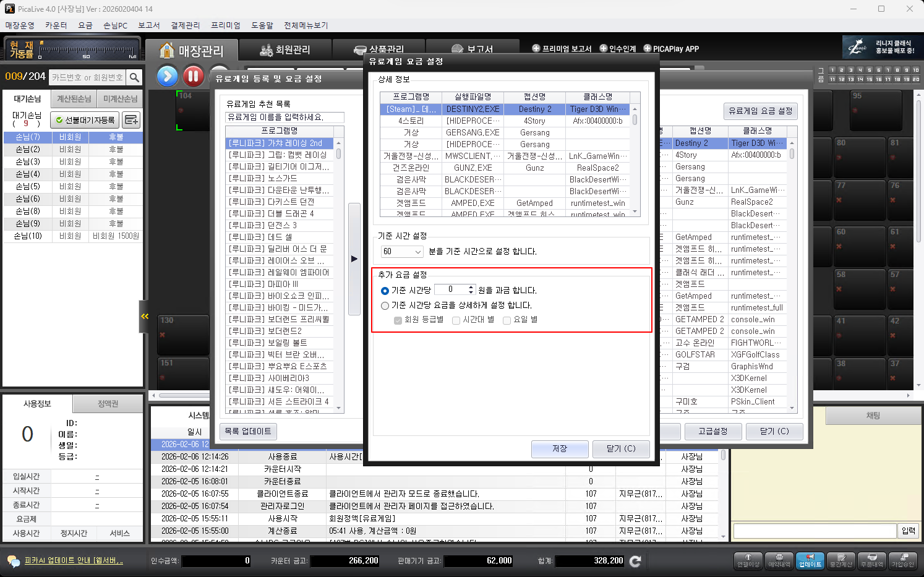
Task: Click the paid game name search field
Action: pyautogui.click(x=284, y=117)
